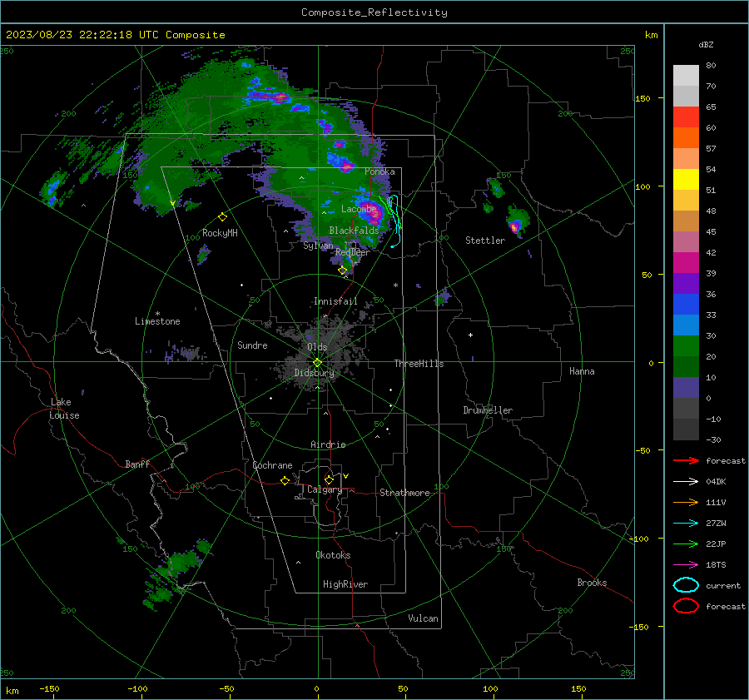This screenshot has width=749, height=700.
Task: Click the Lacombe city label
Action: (359, 209)
